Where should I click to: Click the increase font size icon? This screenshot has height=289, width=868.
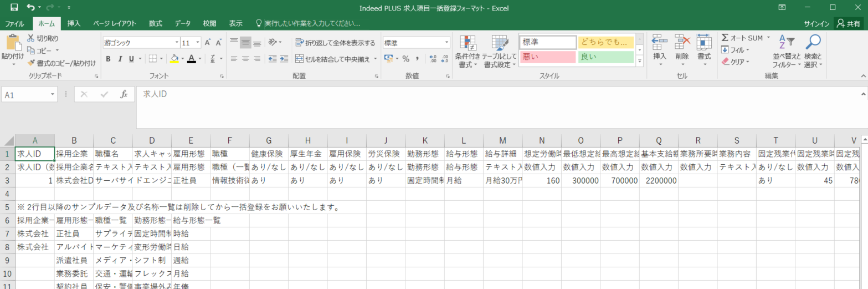(208, 43)
